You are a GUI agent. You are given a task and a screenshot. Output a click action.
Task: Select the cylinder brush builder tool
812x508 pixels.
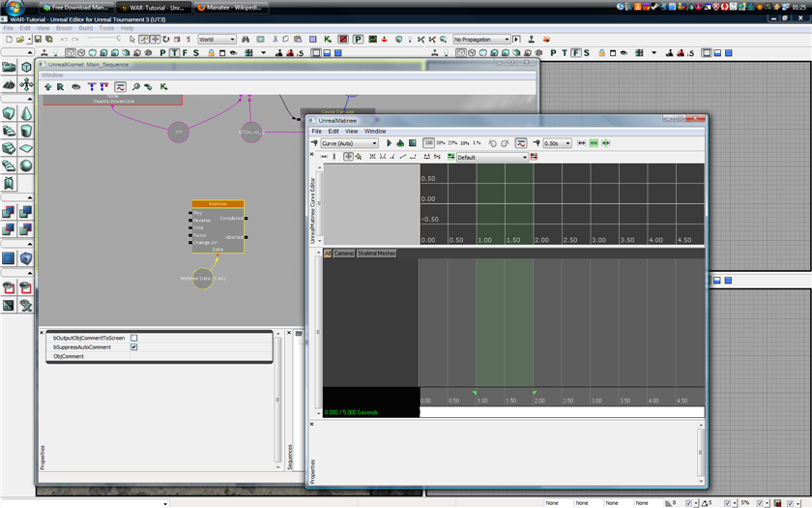(26, 131)
